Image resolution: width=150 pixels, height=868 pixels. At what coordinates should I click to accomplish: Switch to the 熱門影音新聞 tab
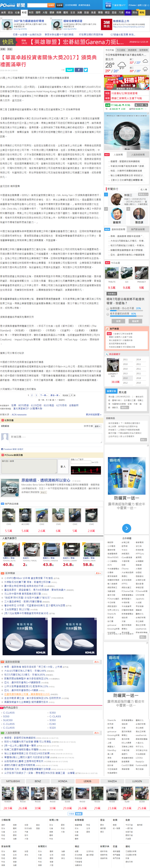138,229
